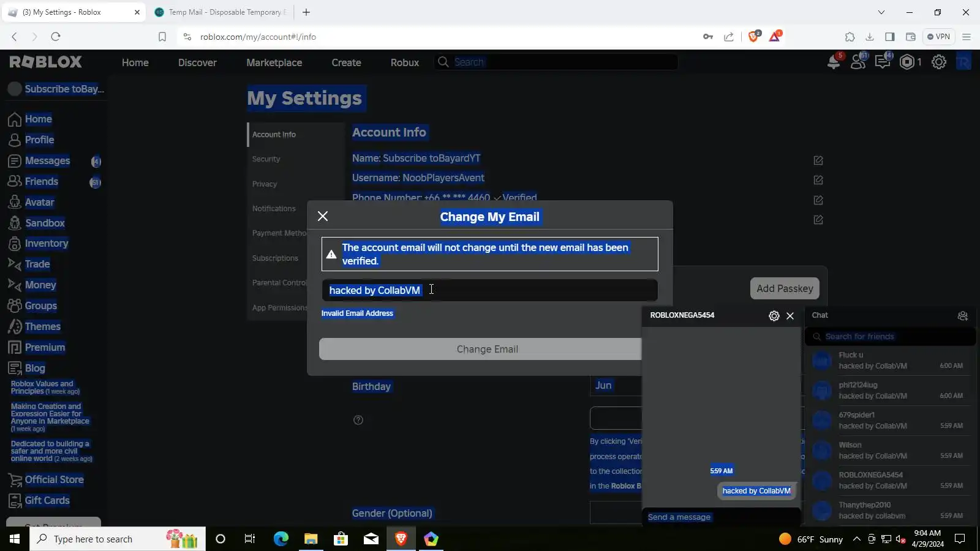Open the Windows Start menu

tap(15, 539)
